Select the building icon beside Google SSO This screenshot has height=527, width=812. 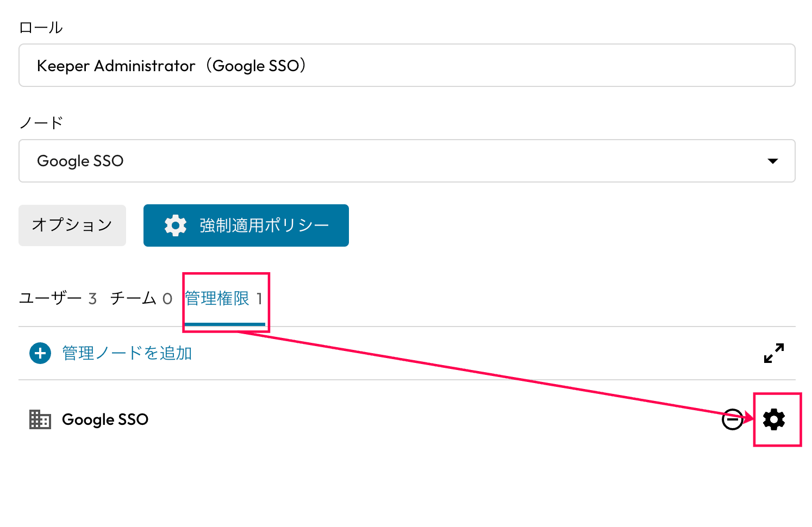click(40, 419)
